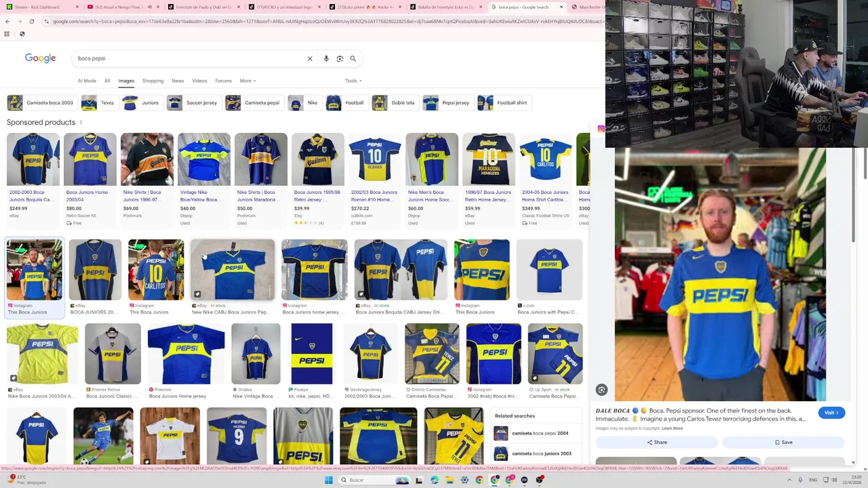Select the Doble tela filter chip
This screenshot has height=488, width=868.
point(394,103)
